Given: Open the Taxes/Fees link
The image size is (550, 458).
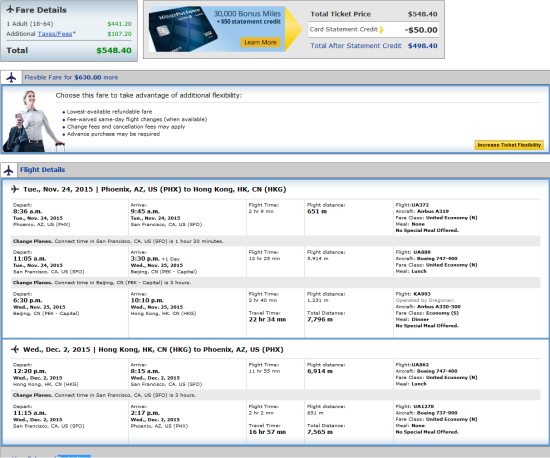Looking at the screenshot, I should pos(55,34).
